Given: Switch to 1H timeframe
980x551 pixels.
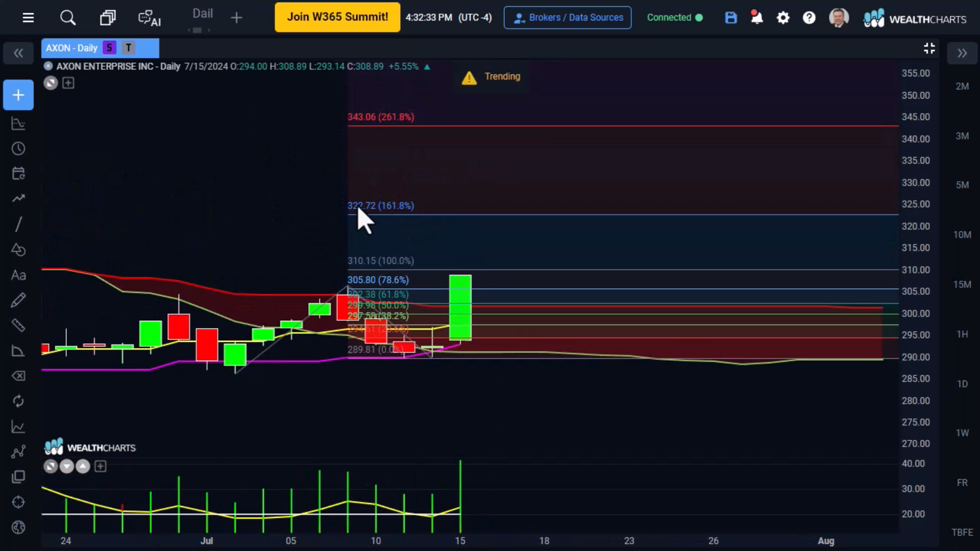Looking at the screenshot, I should tap(962, 334).
